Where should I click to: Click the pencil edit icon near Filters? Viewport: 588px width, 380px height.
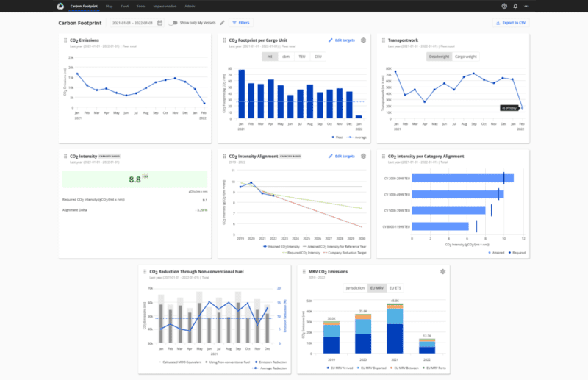pos(222,23)
